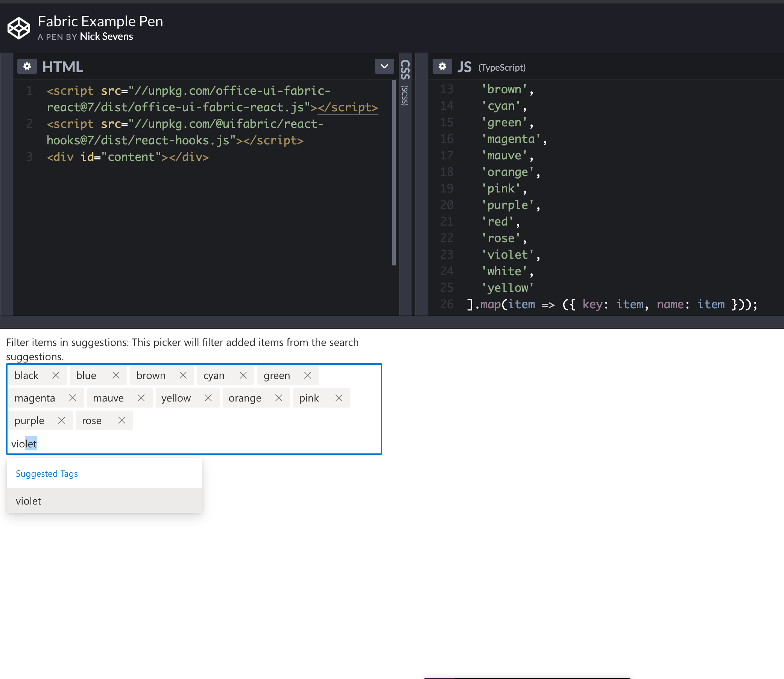Image resolution: width=784 pixels, height=679 pixels.
Task: Open the JS panel settings gear
Action: coord(442,66)
